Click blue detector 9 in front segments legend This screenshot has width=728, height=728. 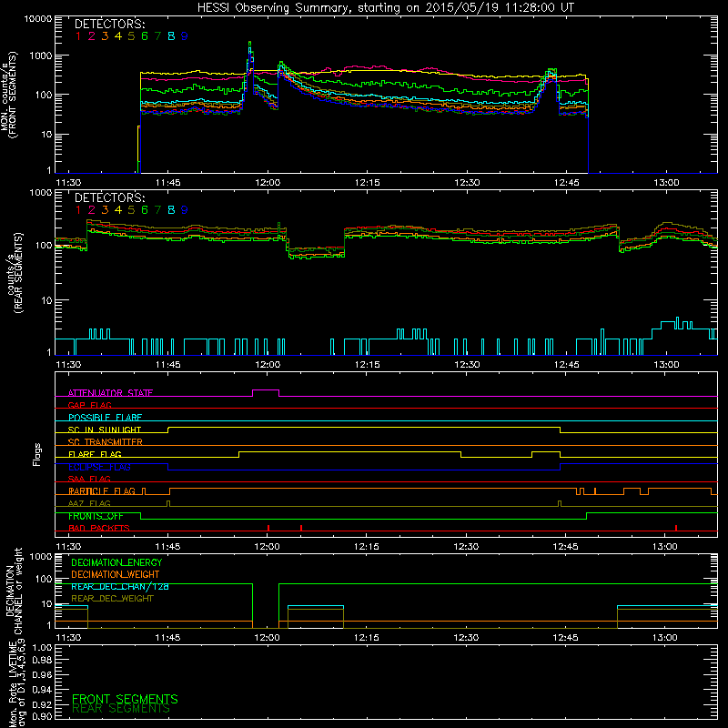point(185,36)
